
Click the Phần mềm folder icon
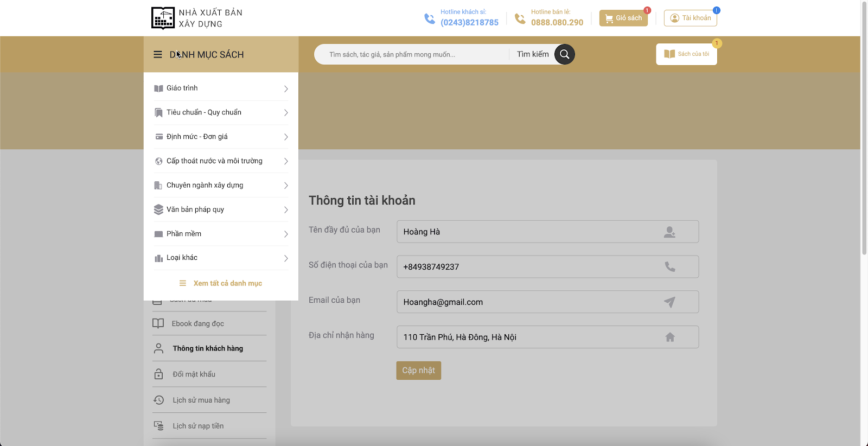[x=158, y=234]
